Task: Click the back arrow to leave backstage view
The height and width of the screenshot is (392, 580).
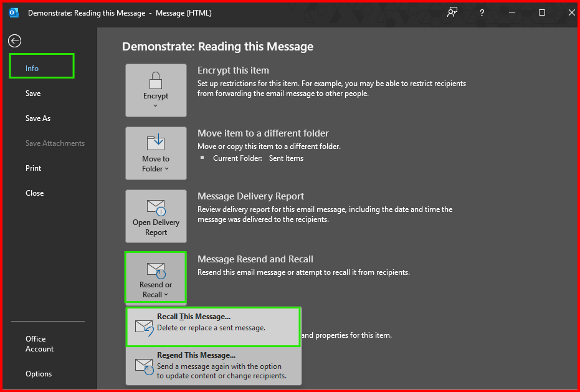Action: click(x=14, y=41)
